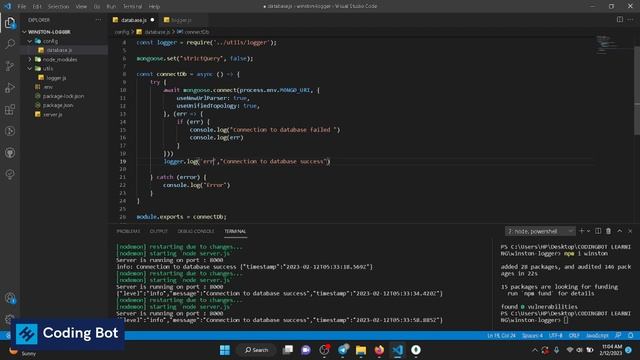This screenshot has height=360, width=640.
Task: Open the Selection menu
Action: click(x=58, y=7)
